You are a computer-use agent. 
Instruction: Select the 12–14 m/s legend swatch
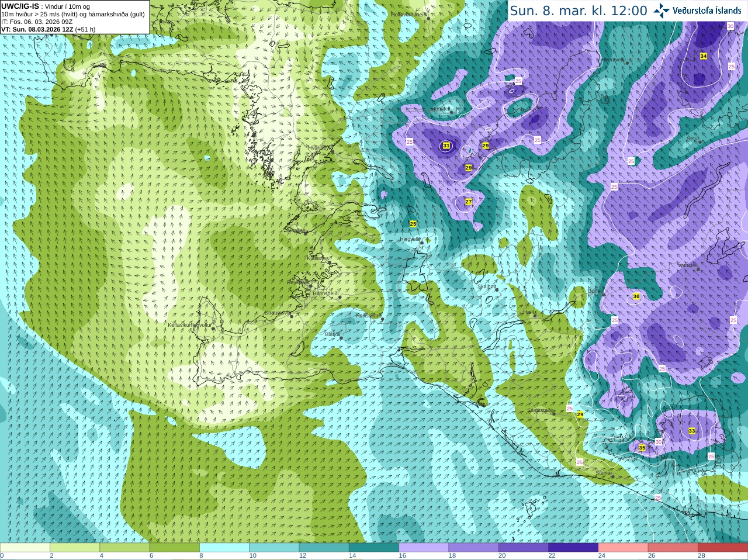click(324, 548)
